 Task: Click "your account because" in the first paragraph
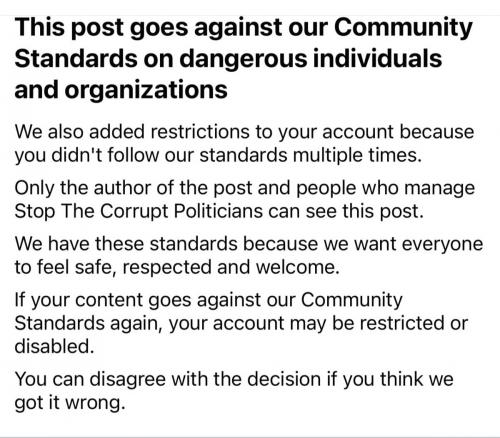[x=376, y=132]
